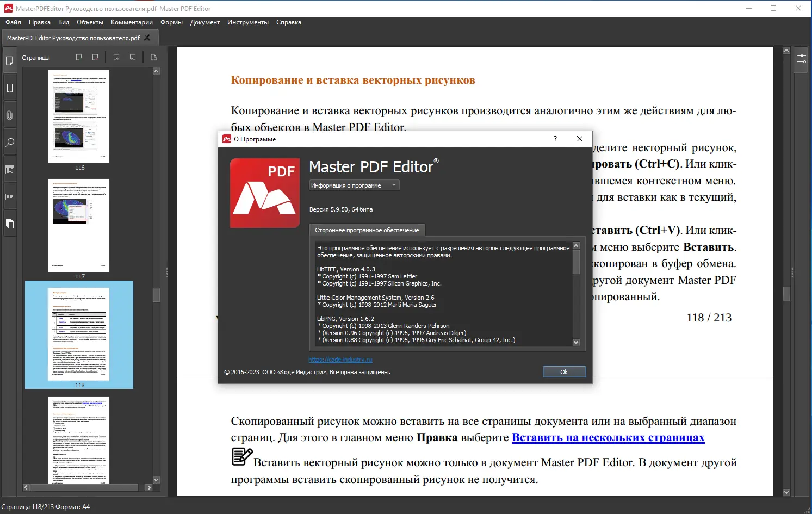Click the document view scrollbar handle
This screenshot has width=812, height=514.
[786, 293]
